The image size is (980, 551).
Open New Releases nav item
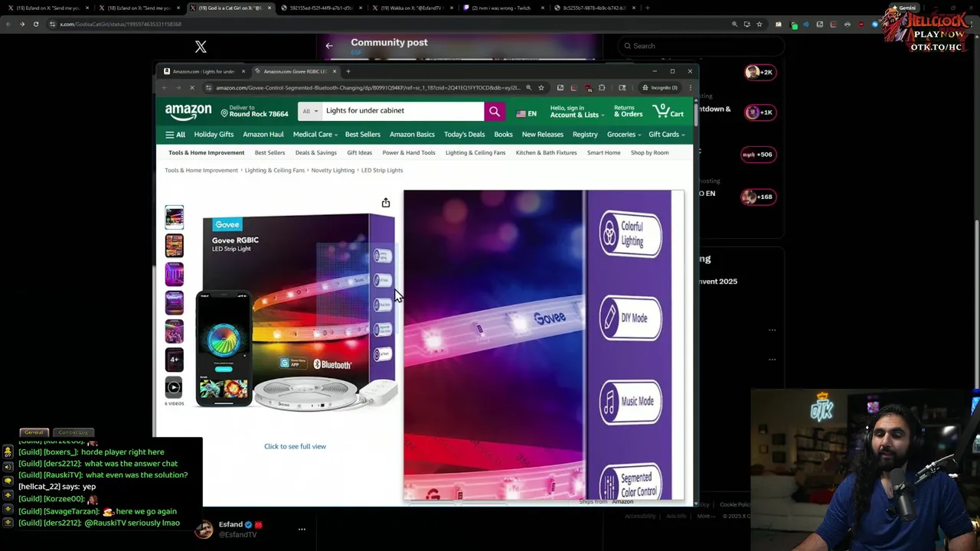(x=543, y=135)
